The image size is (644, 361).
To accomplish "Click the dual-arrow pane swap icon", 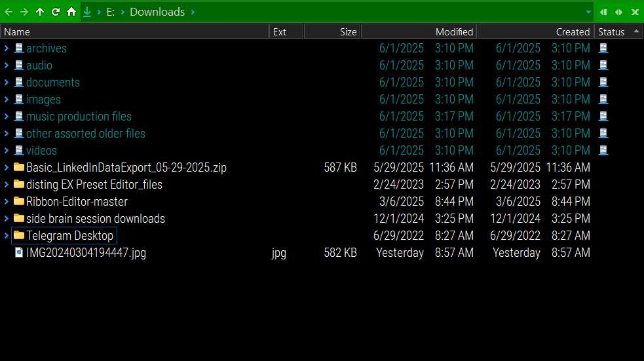I will [618, 12].
